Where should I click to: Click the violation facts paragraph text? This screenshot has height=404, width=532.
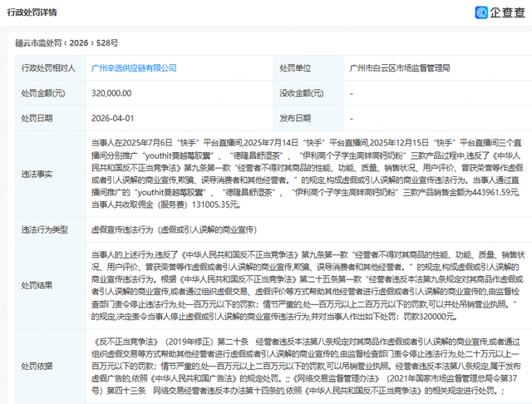[306, 174]
